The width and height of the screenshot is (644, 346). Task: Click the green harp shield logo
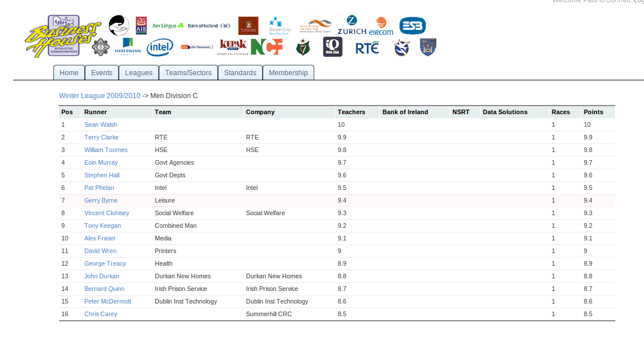303,47
